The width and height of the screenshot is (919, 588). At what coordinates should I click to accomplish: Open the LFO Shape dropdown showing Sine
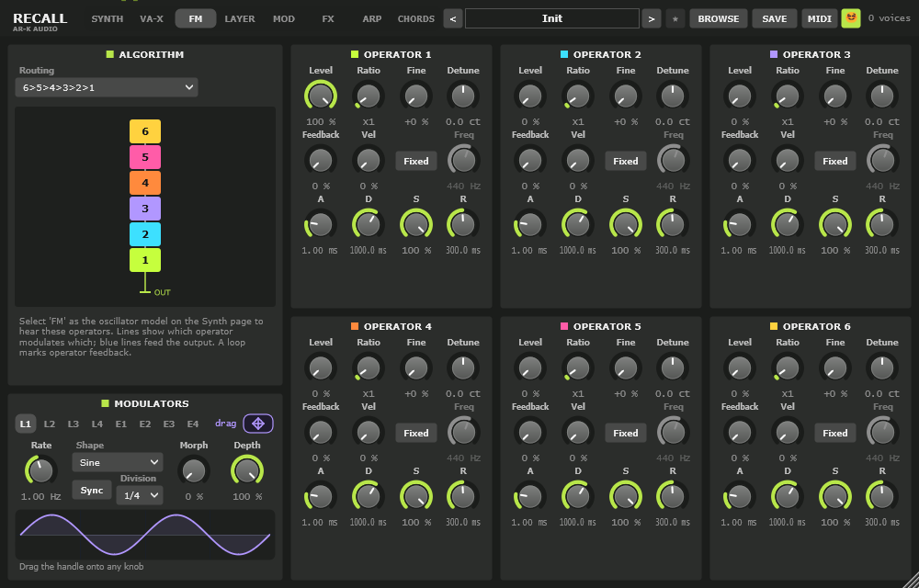tap(118, 462)
